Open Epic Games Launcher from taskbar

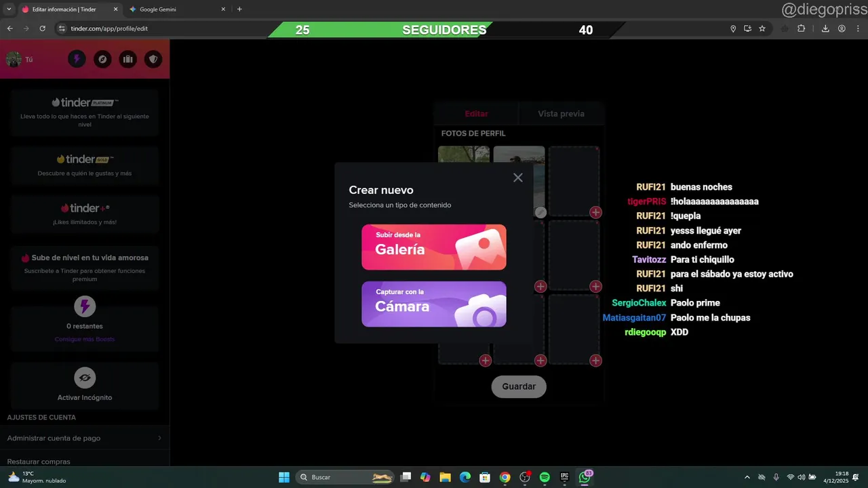click(564, 477)
